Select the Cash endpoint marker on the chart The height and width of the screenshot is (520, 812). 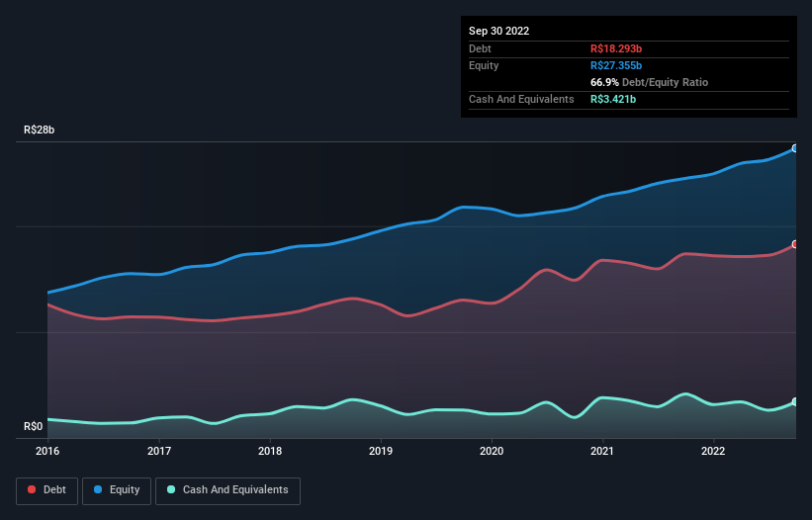(795, 402)
